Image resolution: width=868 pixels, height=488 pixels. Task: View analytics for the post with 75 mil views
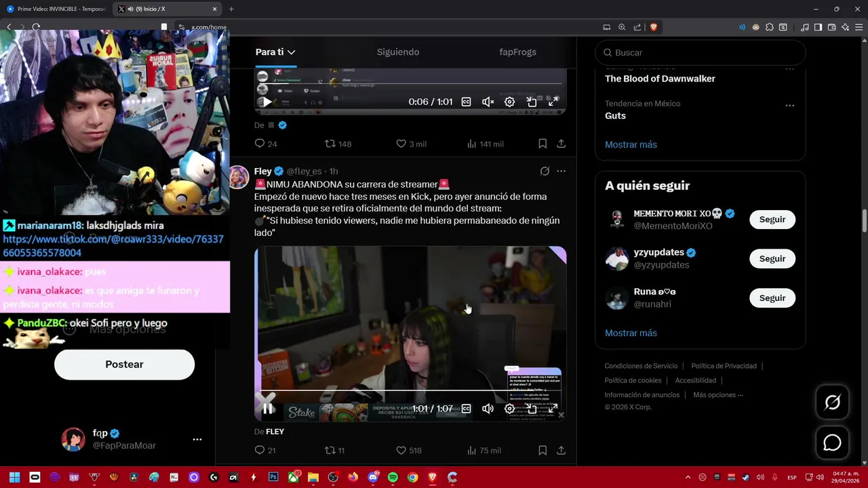click(x=484, y=450)
